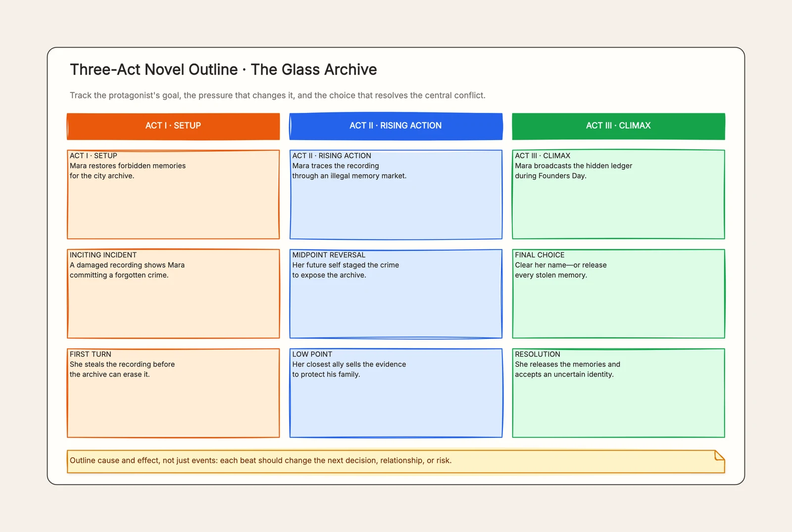Click text "committing a forgotten crime."
The image size is (792, 532).
(119, 275)
